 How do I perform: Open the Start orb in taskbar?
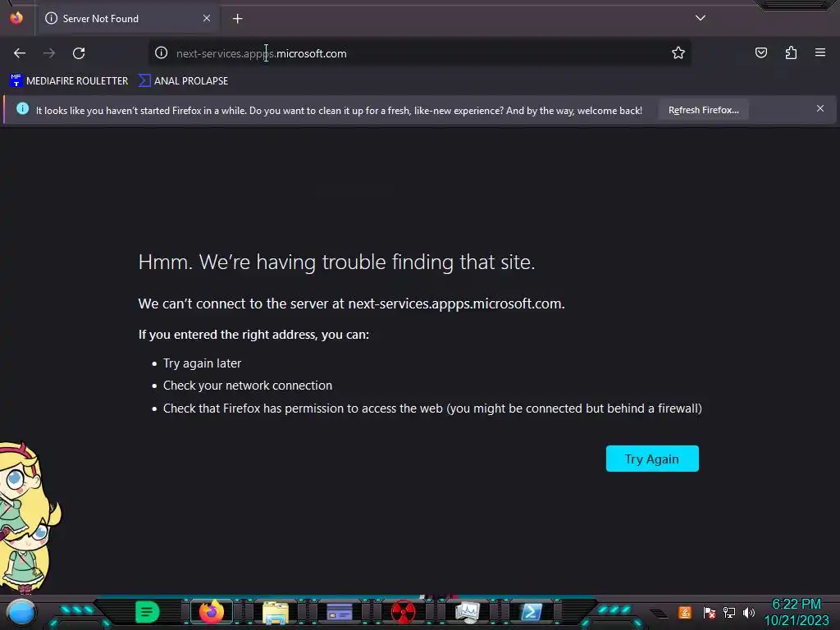pos(21,612)
